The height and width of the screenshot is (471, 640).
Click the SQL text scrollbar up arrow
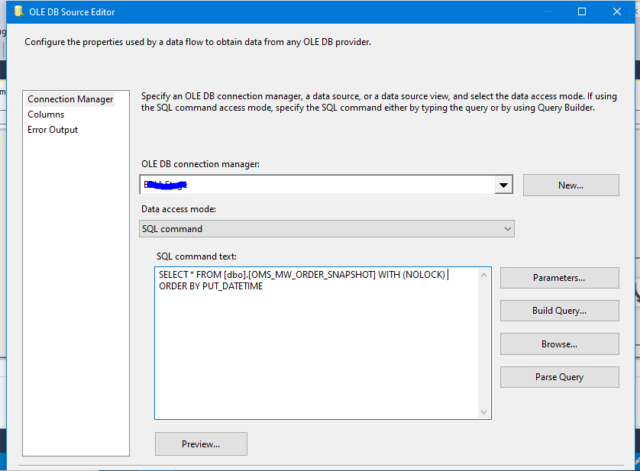(485, 274)
